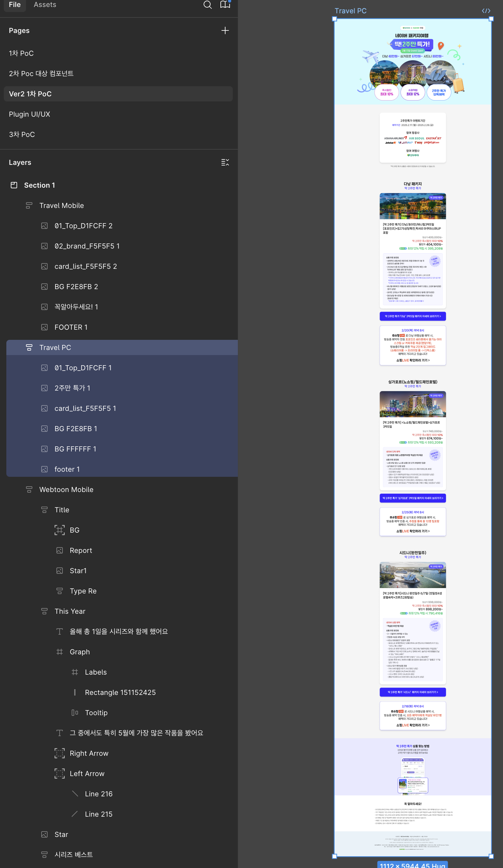Click the dev mode code icon above the frame
Image resolution: width=503 pixels, height=868 pixels.
point(486,11)
